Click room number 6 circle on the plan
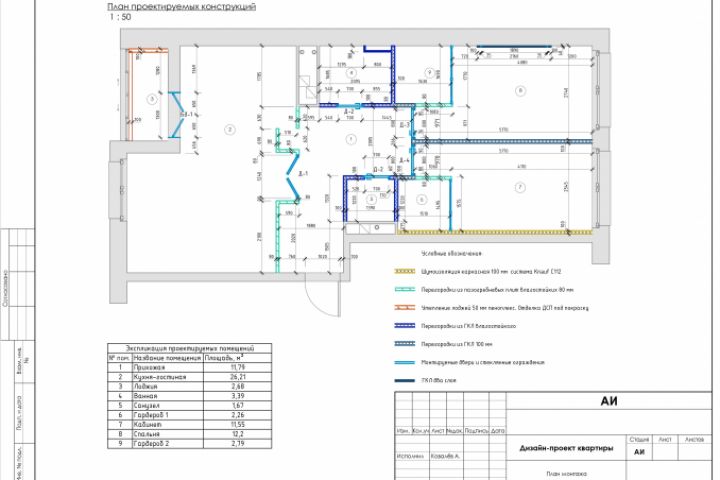This screenshot has width=720, height=480. tap(422, 199)
